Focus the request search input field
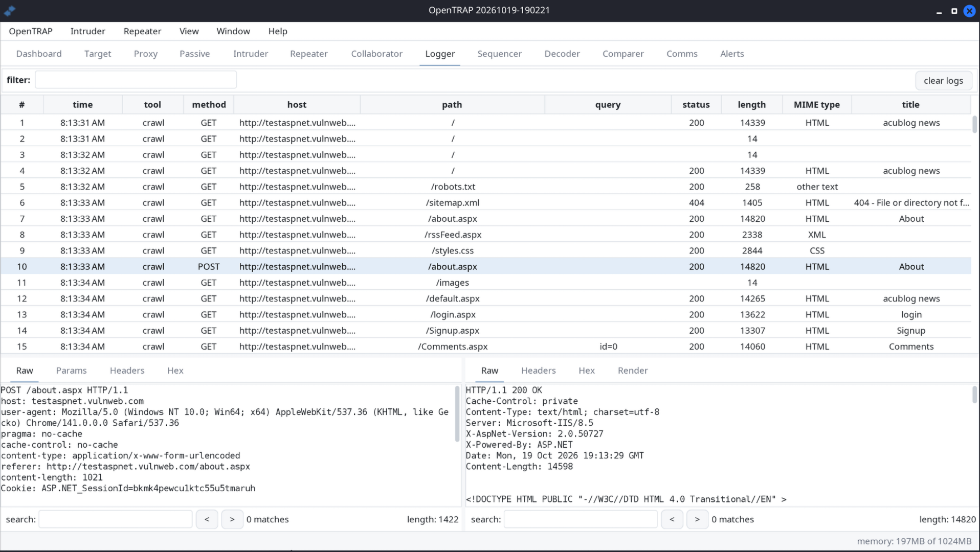 pyautogui.click(x=116, y=519)
